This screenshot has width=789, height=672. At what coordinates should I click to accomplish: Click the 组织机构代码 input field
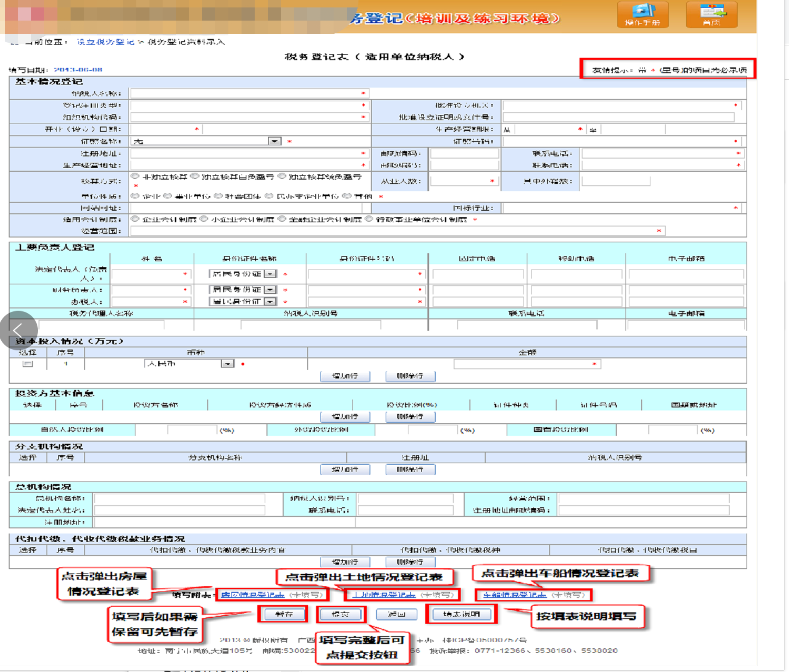coord(250,117)
